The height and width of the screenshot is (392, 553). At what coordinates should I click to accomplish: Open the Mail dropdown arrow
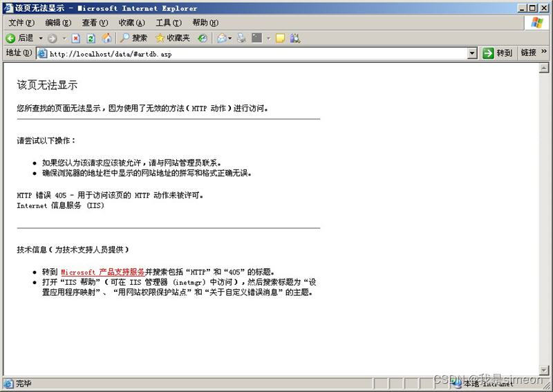(x=230, y=38)
